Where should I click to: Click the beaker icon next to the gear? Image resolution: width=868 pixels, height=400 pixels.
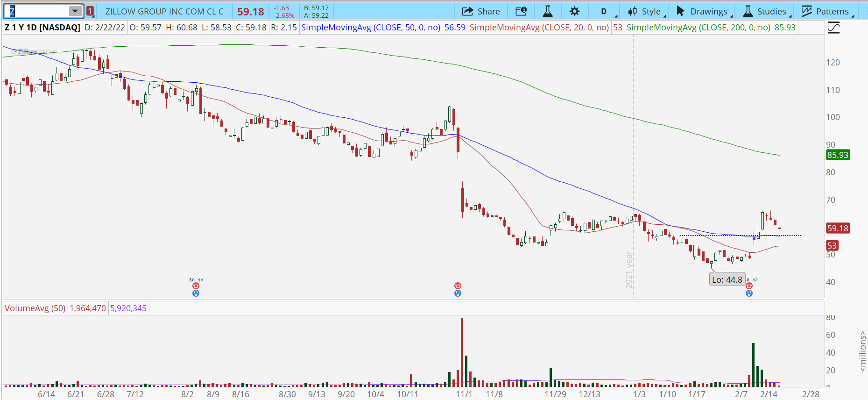[548, 11]
